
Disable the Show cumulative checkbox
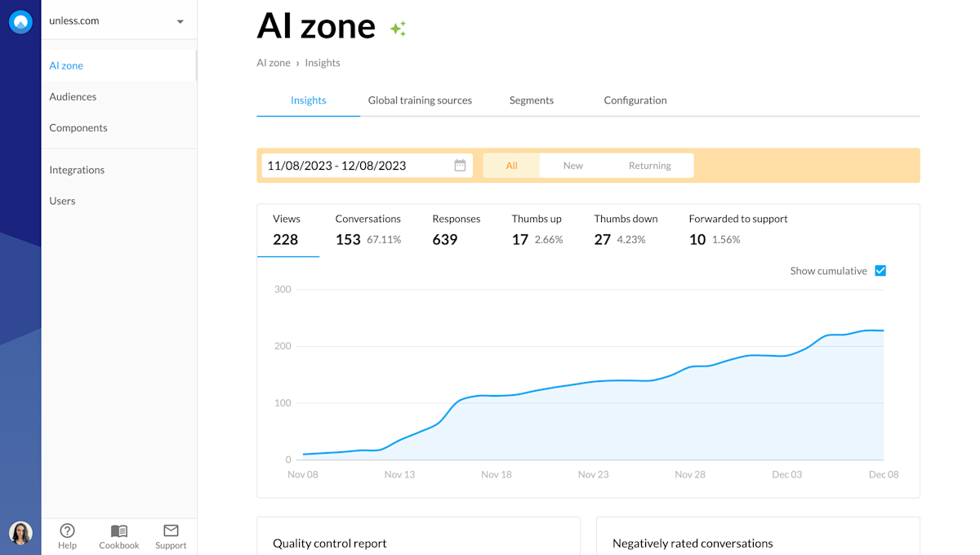click(880, 270)
